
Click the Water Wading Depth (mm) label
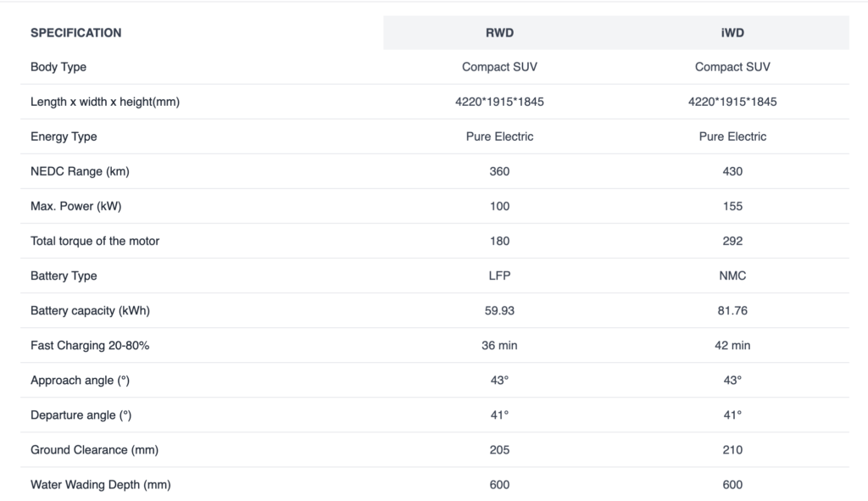click(101, 484)
